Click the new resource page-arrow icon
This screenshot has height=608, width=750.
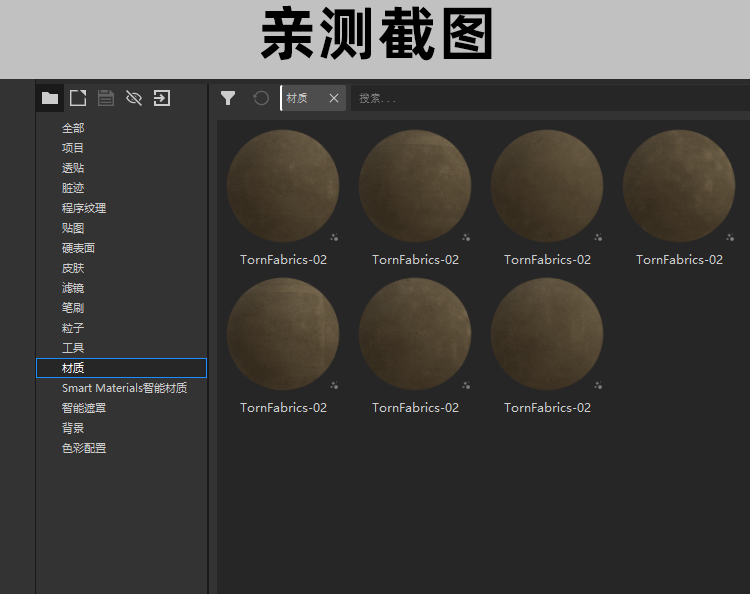78,98
